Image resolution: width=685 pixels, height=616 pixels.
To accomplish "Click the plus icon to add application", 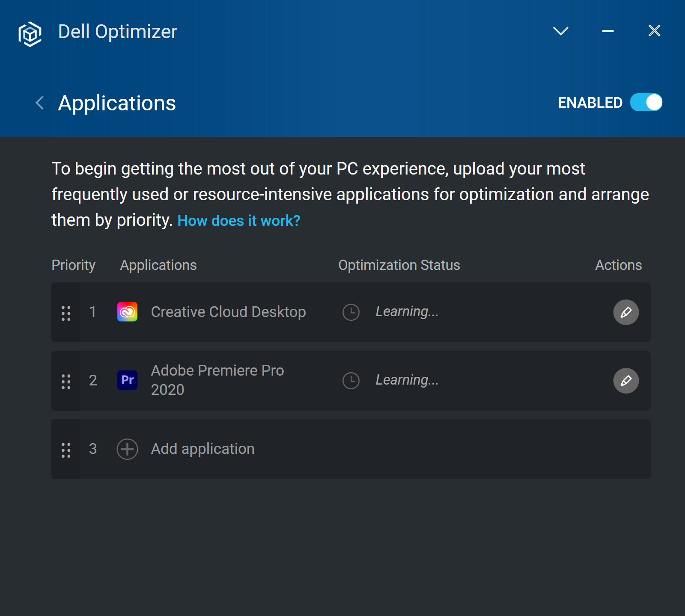I will [x=128, y=449].
